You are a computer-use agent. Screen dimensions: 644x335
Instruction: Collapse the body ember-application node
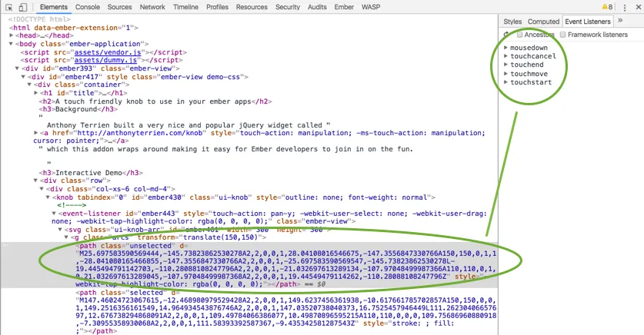tap(12, 44)
